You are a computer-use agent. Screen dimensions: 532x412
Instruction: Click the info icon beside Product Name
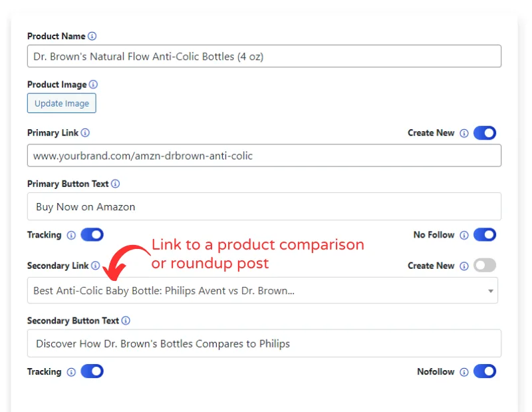click(x=90, y=36)
